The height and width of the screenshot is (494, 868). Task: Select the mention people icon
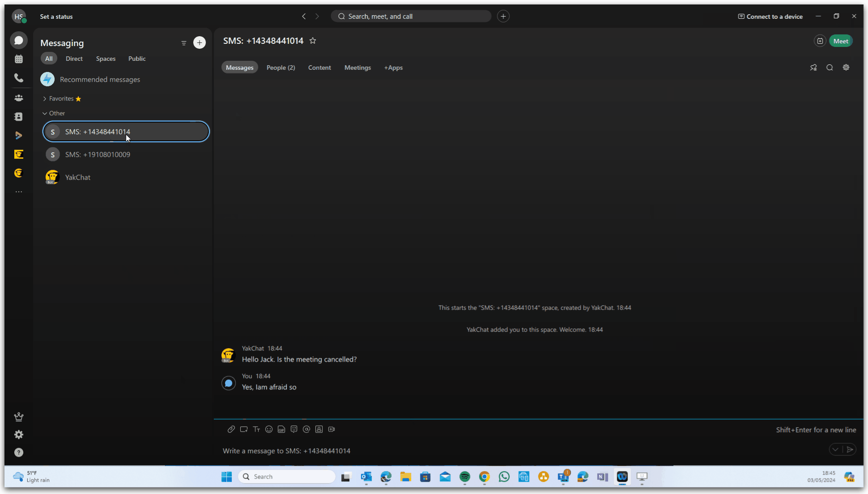pyautogui.click(x=307, y=429)
